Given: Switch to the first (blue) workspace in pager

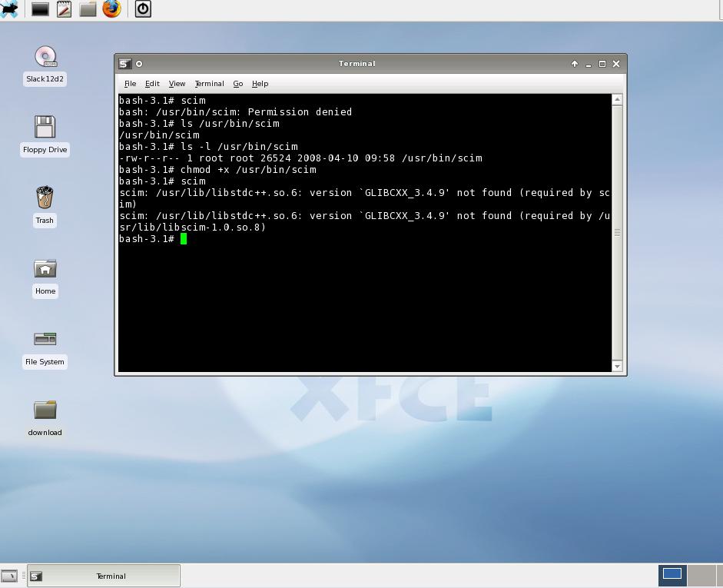Looking at the screenshot, I should tap(672, 575).
